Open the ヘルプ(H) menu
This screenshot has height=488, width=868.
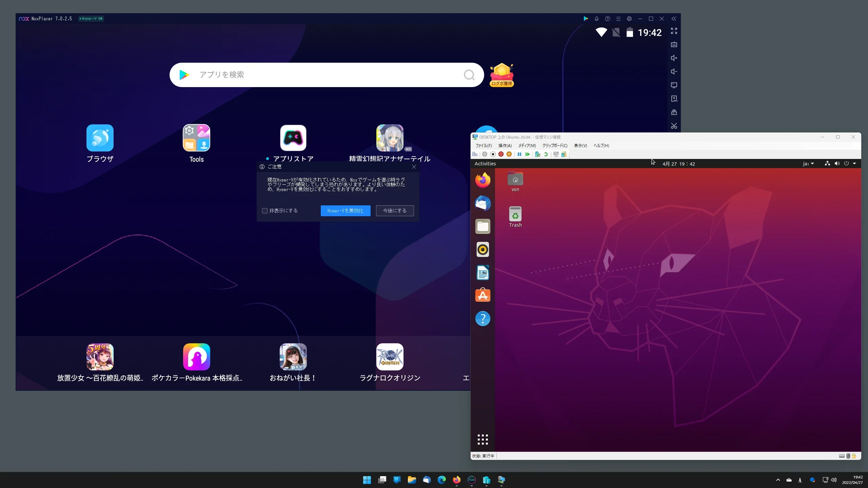click(x=601, y=146)
